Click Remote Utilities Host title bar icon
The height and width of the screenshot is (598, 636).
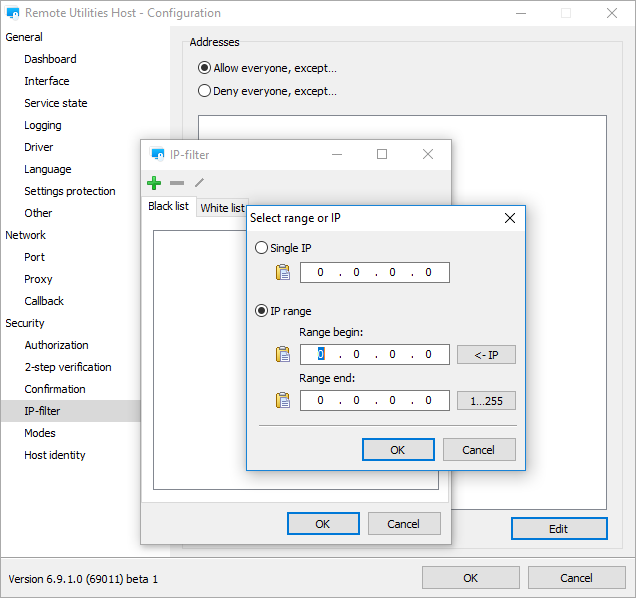(x=13, y=13)
